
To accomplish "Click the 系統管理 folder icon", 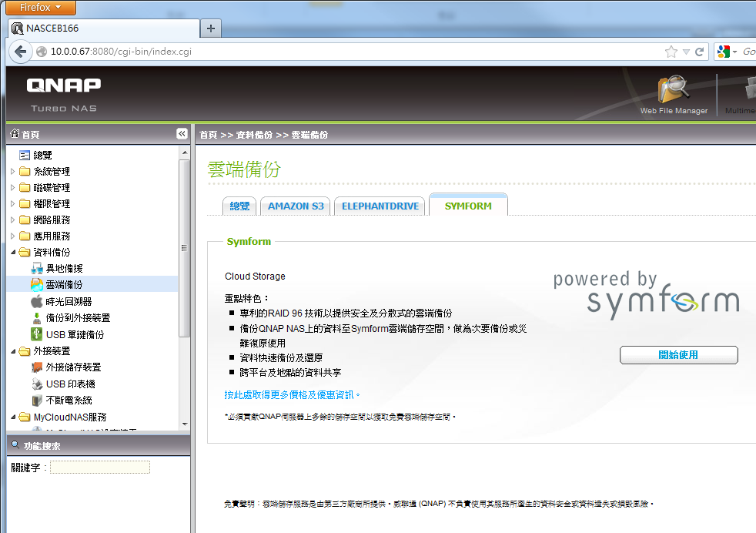I will tap(25, 171).
